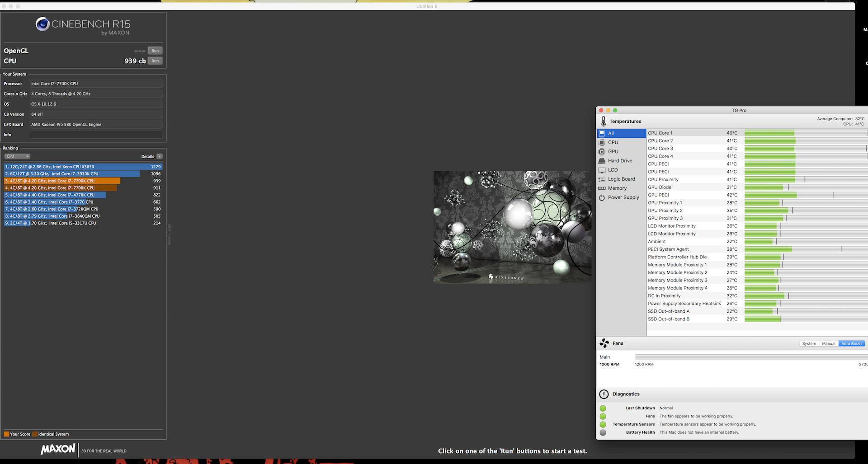Screen dimensions: 868x464
Task: Click the rendered spheres scene image
Action: point(512,227)
